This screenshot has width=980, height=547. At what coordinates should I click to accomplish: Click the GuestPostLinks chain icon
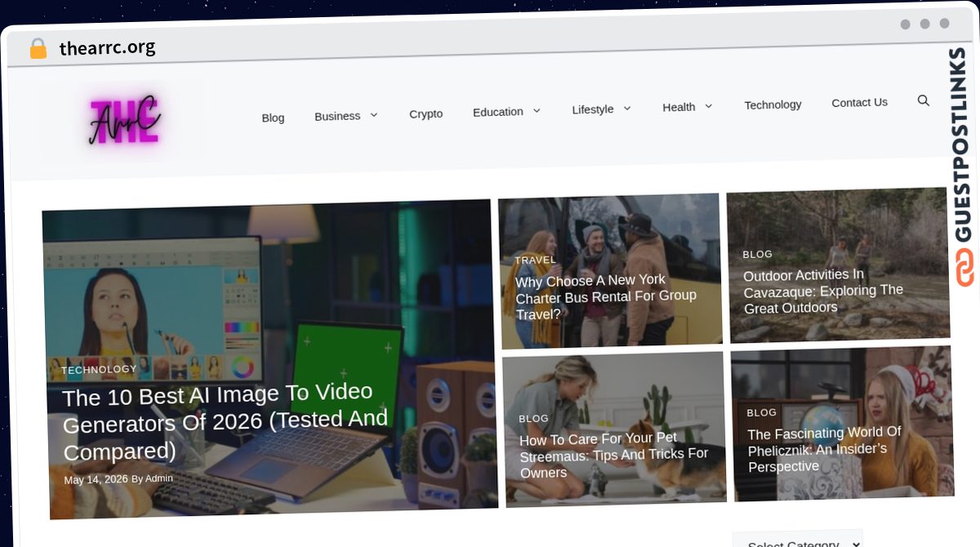[x=965, y=267]
